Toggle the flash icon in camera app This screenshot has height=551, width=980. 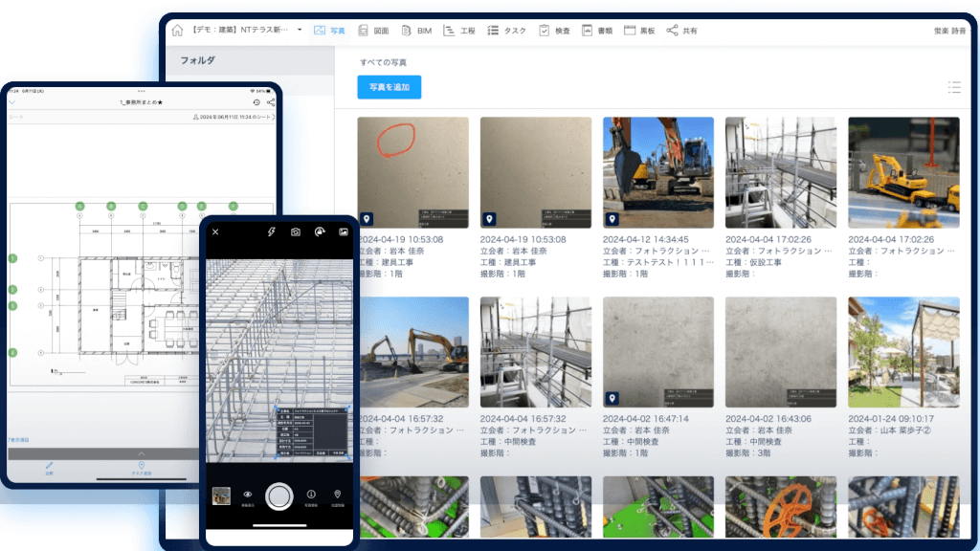(x=271, y=231)
